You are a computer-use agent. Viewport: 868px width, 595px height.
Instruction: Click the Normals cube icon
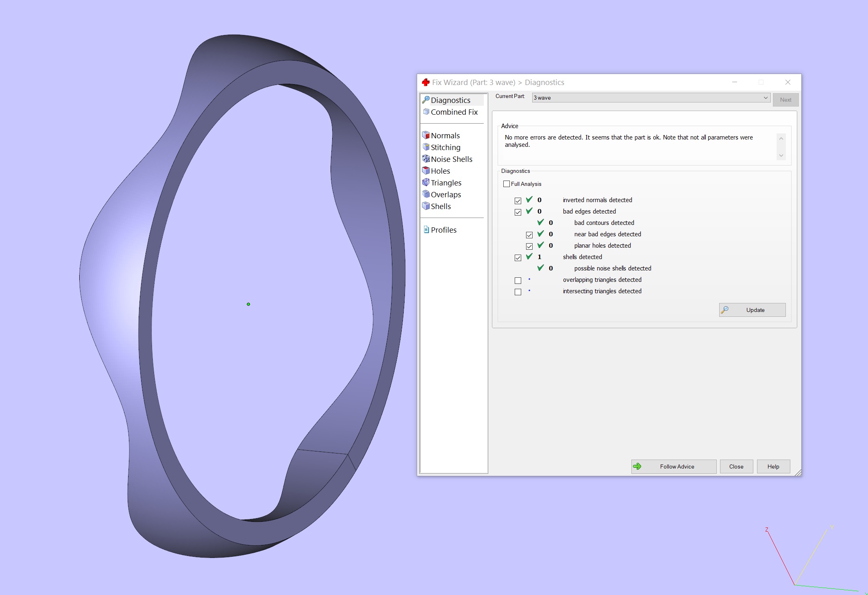point(426,135)
